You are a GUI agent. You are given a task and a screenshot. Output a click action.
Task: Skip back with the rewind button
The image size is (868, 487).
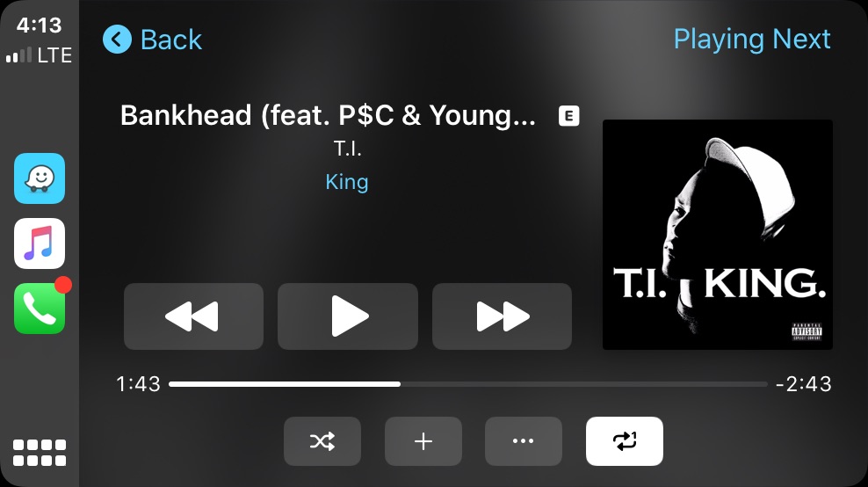(194, 316)
